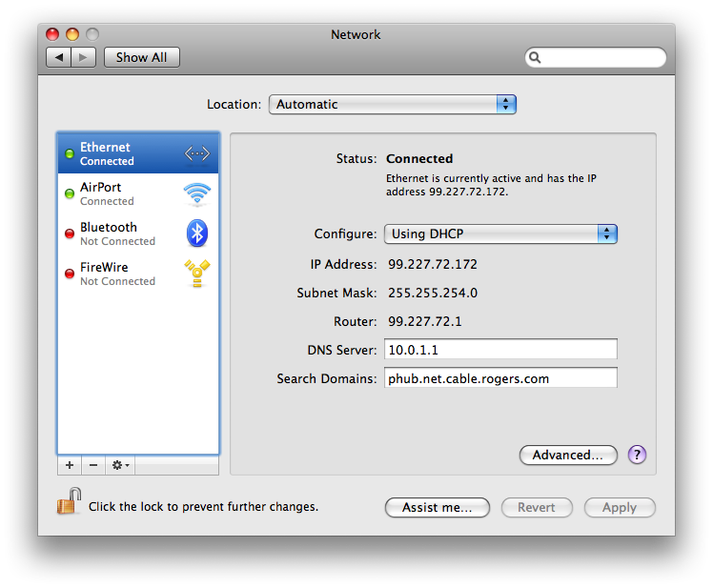The image size is (713, 588).
Task: Click the bold Connected status text
Action: pyautogui.click(x=419, y=159)
